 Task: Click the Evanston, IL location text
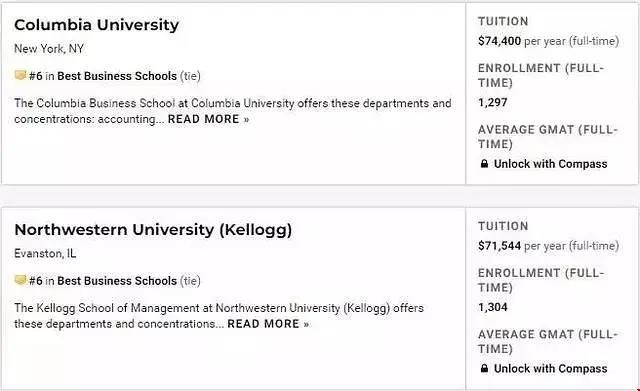pos(45,253)
